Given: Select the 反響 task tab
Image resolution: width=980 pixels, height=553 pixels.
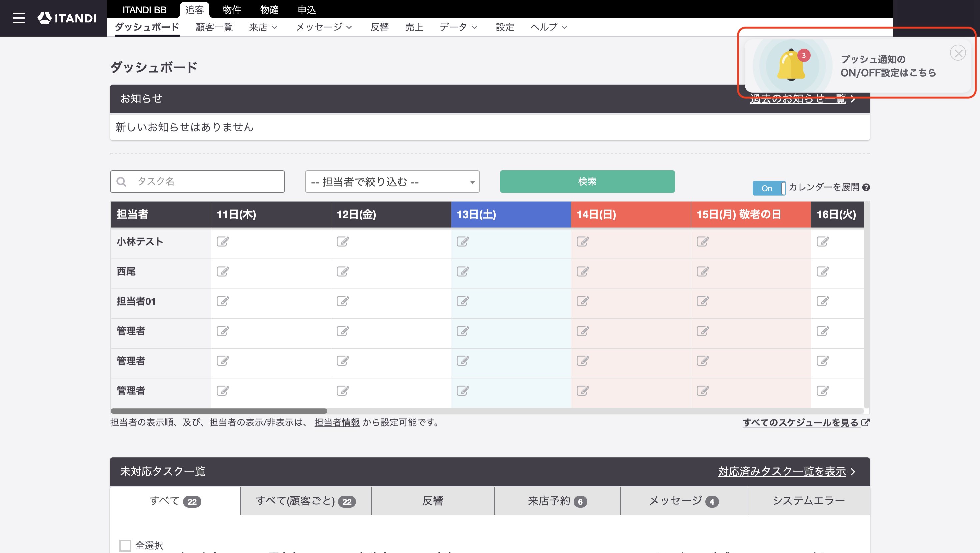Looking at the screenshot, I should [433, 501].
